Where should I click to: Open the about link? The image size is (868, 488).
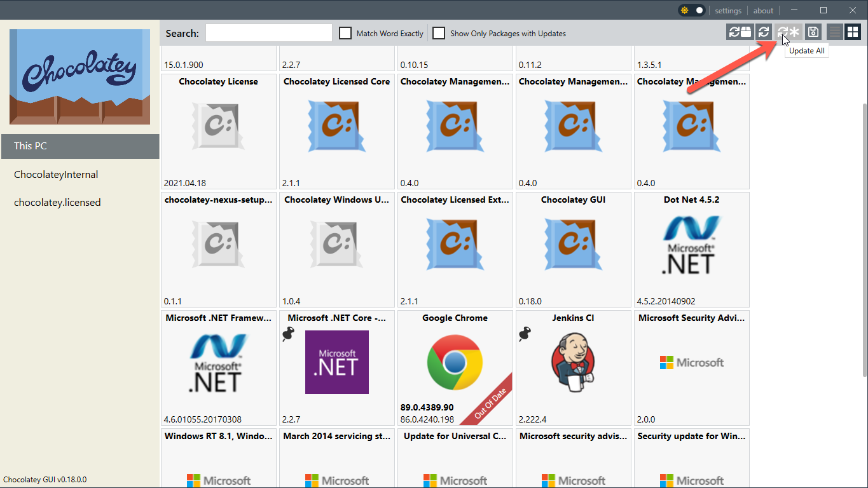(x=763, y=11)
